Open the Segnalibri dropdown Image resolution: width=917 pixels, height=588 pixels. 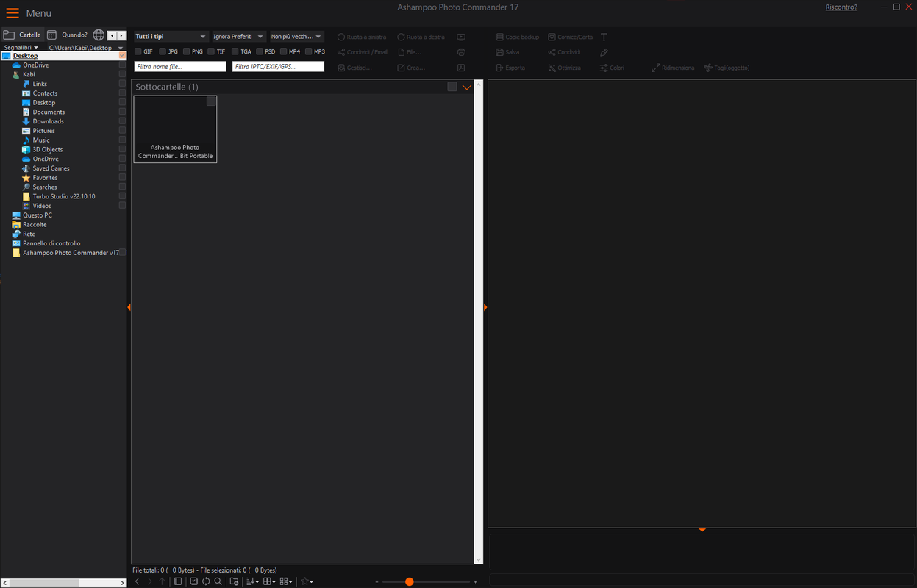(21, 47)
